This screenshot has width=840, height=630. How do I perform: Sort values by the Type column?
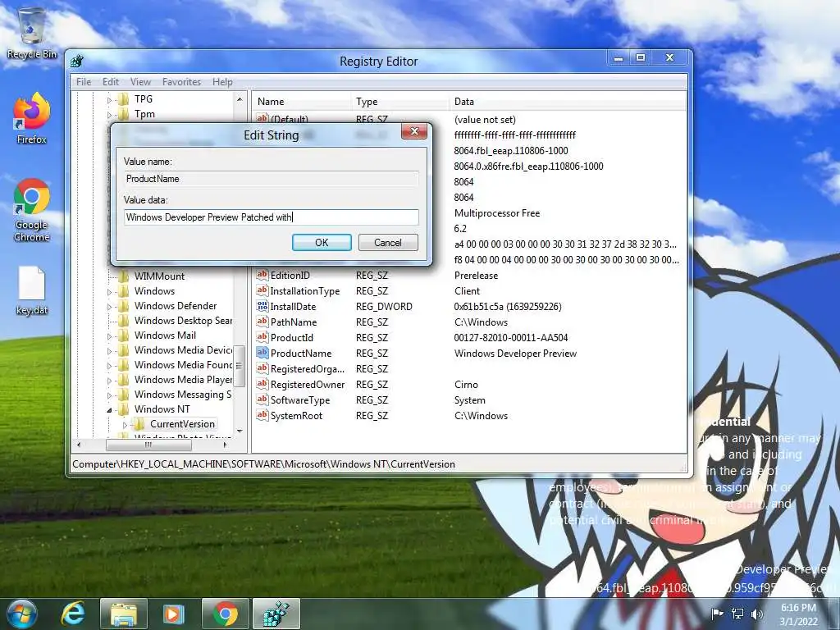[x=399, y=101]
